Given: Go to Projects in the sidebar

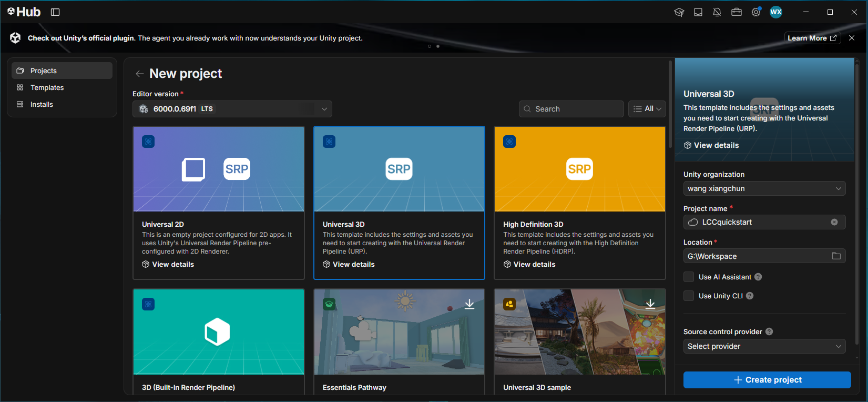Looking at the screenshot, I should 62,71.
